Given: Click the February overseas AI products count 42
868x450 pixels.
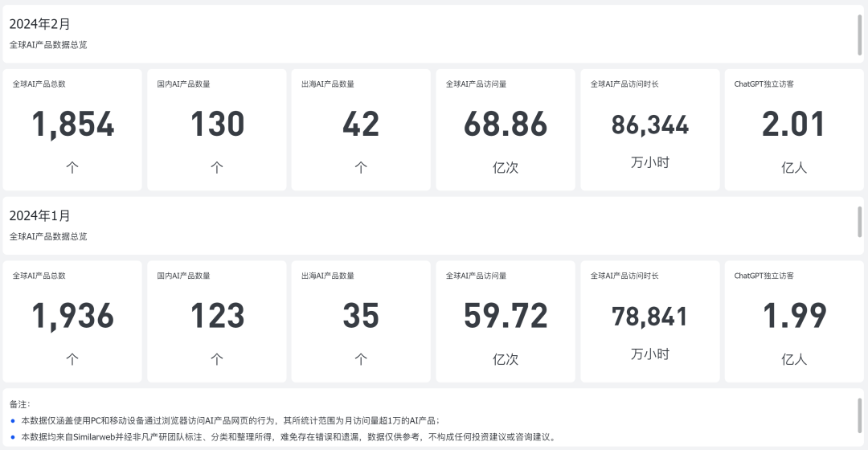Looking at the screenshot, I should [x=361, y=124].
